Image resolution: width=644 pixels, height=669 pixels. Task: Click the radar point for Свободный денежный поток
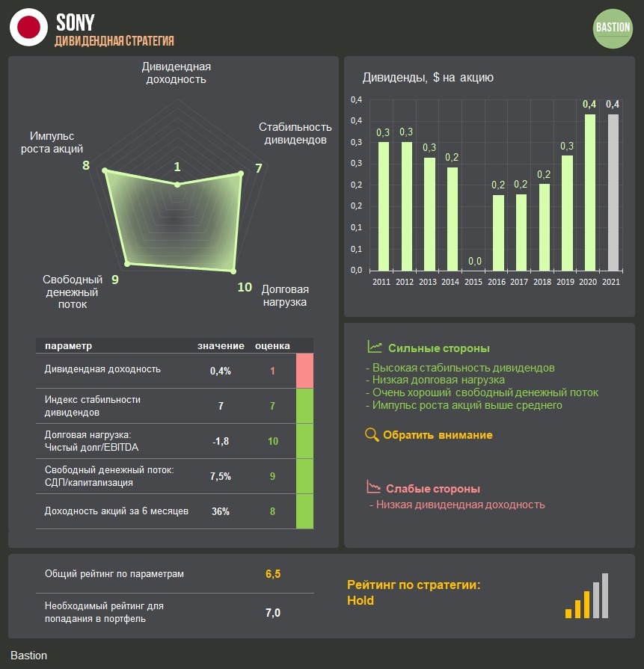127,264
